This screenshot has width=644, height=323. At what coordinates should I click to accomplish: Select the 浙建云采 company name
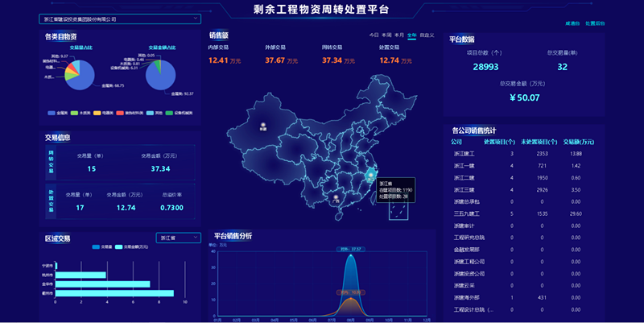pos(464,286)
